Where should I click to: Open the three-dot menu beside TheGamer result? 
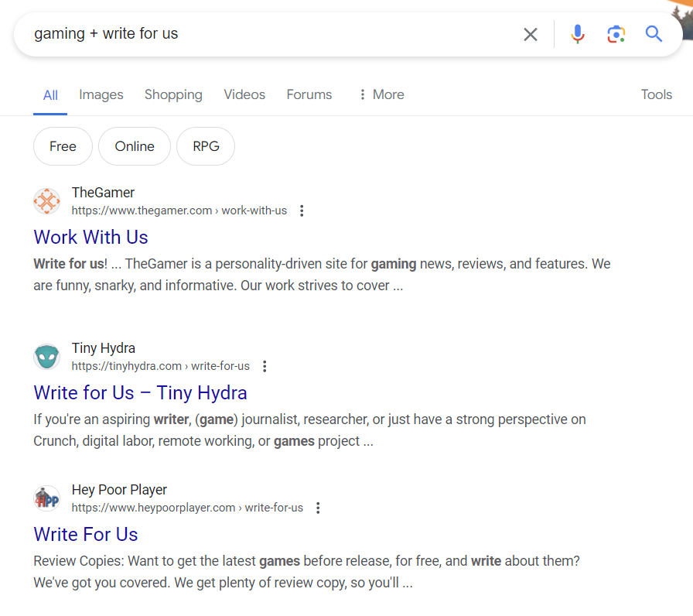coord(302,210)
